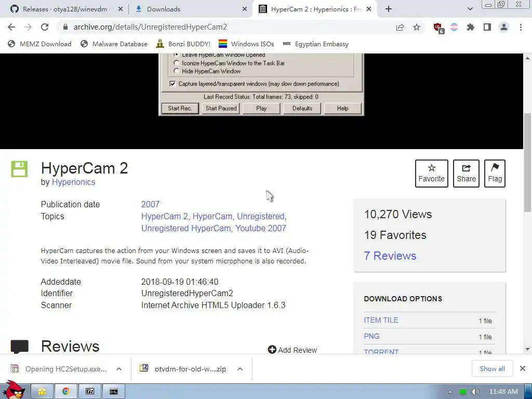This screenshot has width=532, height=399.
Task: Open the HyperCam 2 topic link
Action: pos(165,217)
